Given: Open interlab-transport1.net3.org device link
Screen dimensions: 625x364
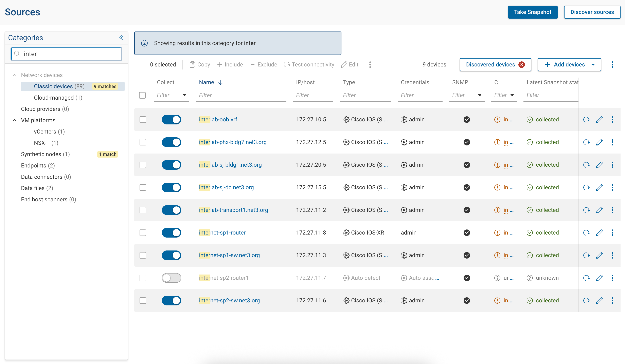Looking at the screenshot, I should 233,210.
